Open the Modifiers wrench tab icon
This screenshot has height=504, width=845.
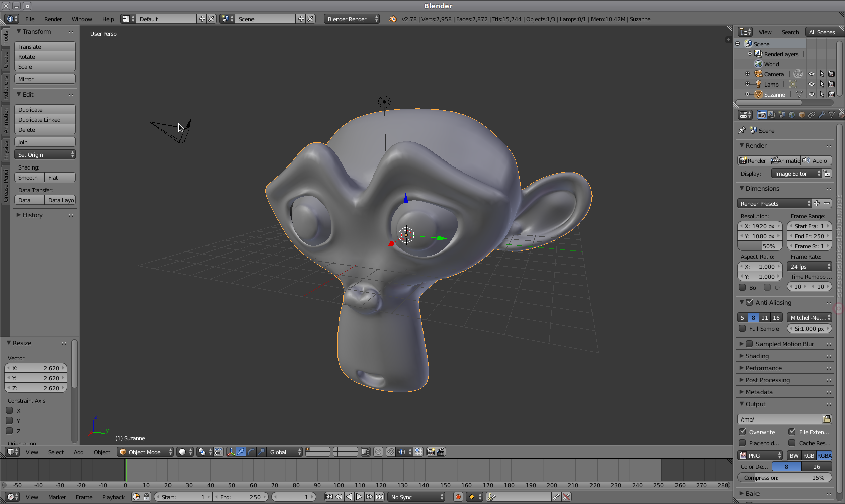(x=822, y=115)
